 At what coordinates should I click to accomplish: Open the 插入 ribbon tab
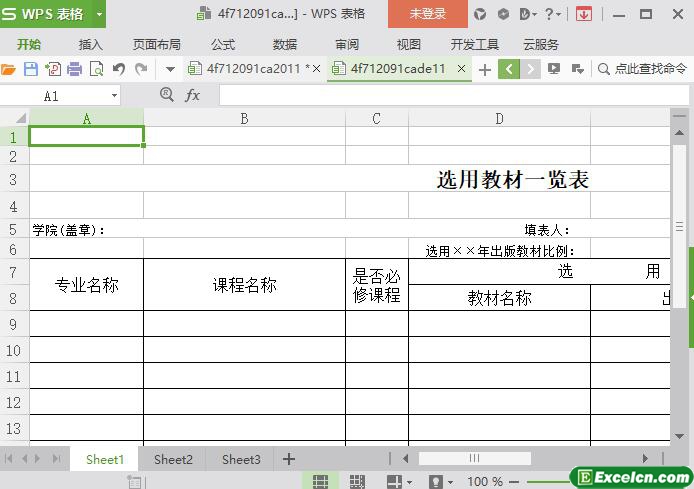(x=91, y=44)
